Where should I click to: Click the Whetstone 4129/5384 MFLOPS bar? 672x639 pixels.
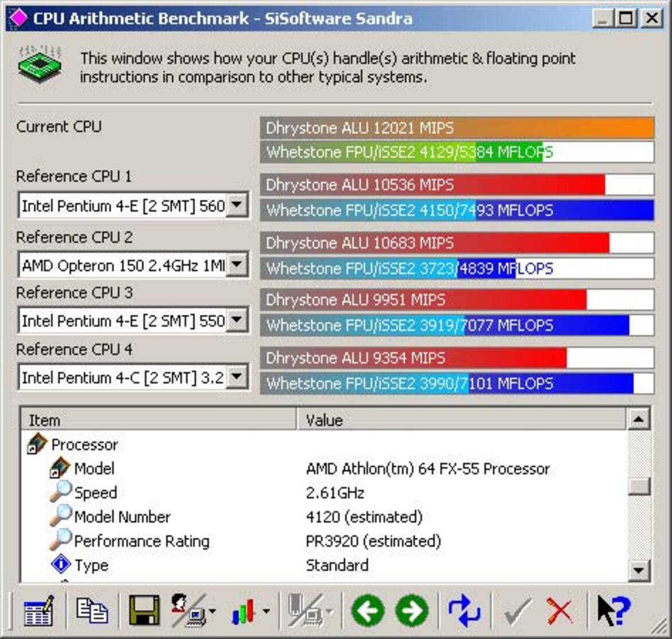coord(457,152)
